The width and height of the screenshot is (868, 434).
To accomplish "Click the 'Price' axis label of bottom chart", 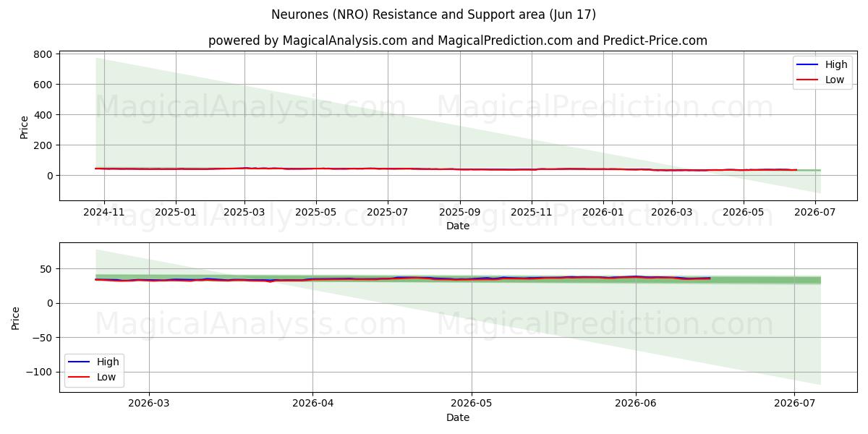I will 16,317.
